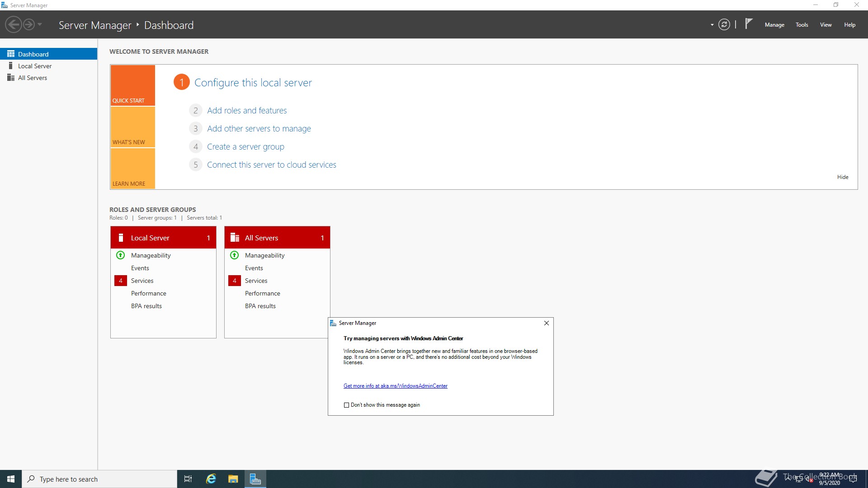Open Events in All Servers tile
Screen dimensions: 868x488
point(254,268)
